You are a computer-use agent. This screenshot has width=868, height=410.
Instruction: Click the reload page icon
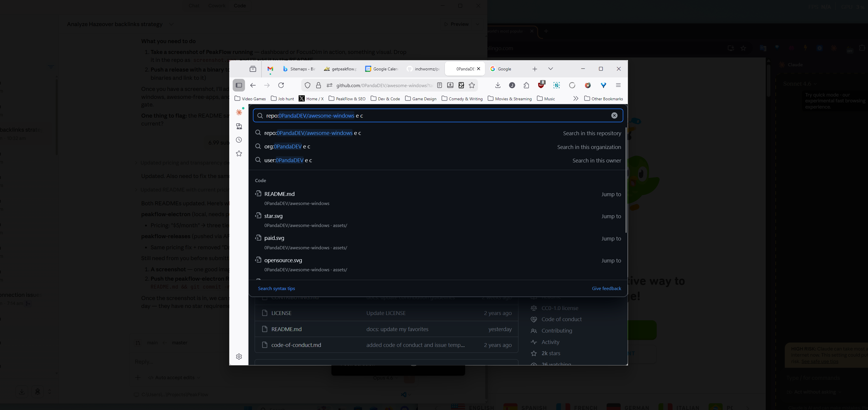tap(281, 85)
